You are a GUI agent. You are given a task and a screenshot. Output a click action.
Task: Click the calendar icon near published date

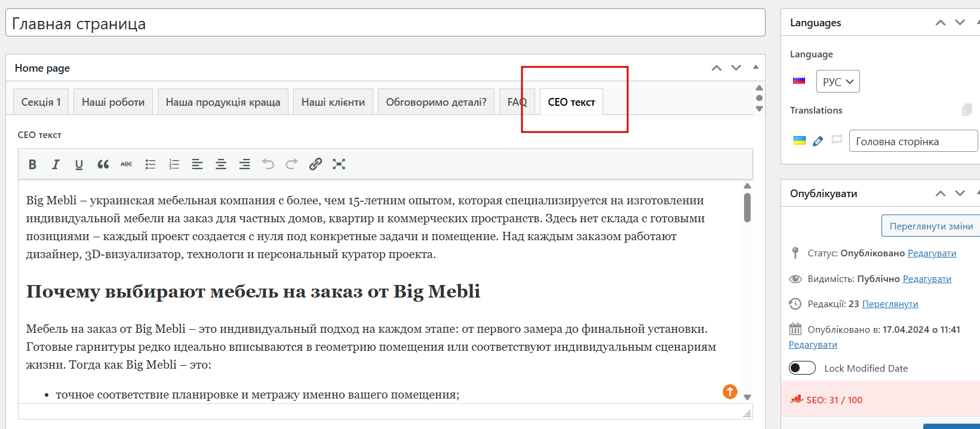pos(795,329)
